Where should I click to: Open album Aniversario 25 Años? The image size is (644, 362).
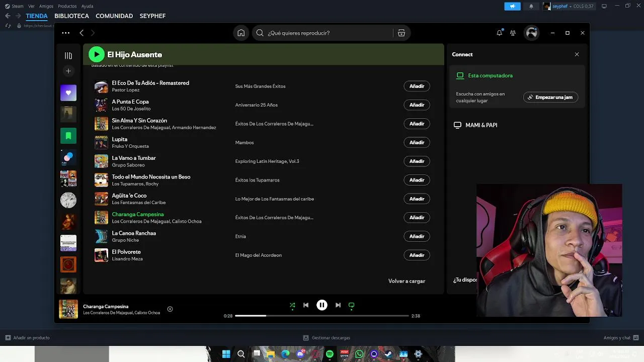coord(256,105)
